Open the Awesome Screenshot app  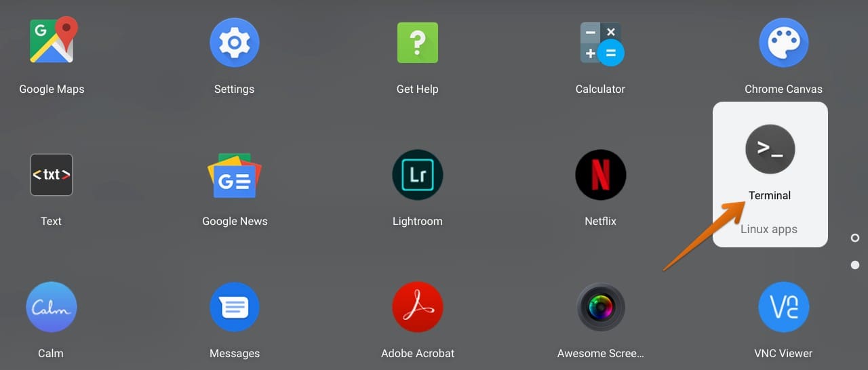click(601, 307)
